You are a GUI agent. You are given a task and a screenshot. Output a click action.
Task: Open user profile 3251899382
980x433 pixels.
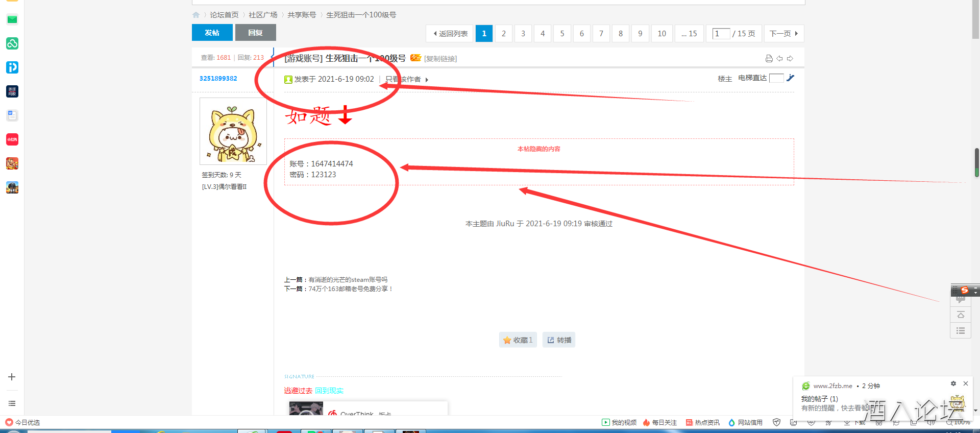(x=218, y=78)
